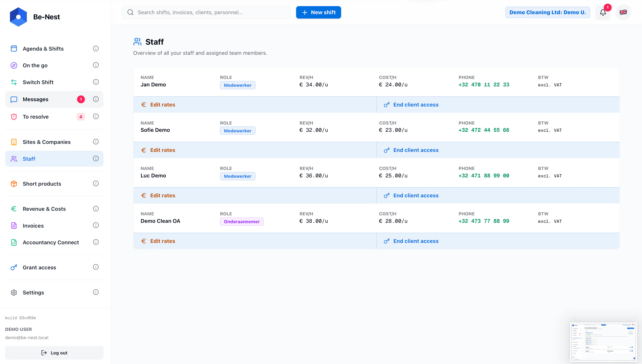
Task: Open info icon for Switch Shift
Action: pos(96,82)
